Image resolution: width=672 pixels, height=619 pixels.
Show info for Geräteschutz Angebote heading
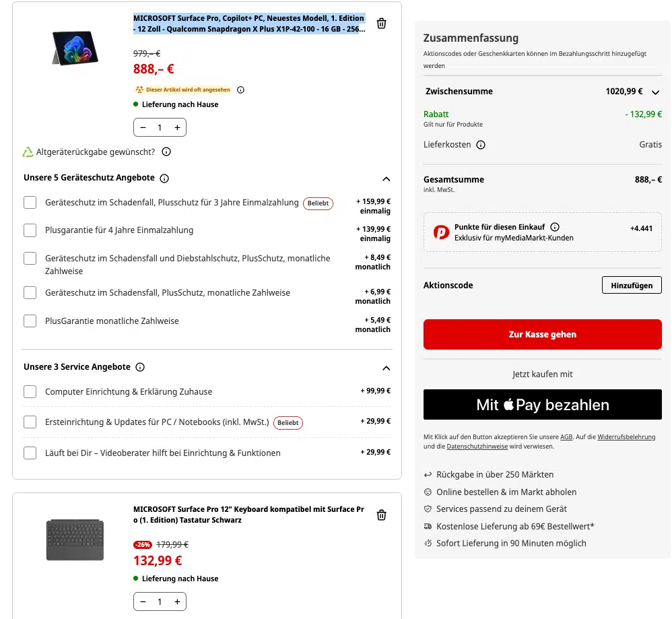(x=164, y=178)
